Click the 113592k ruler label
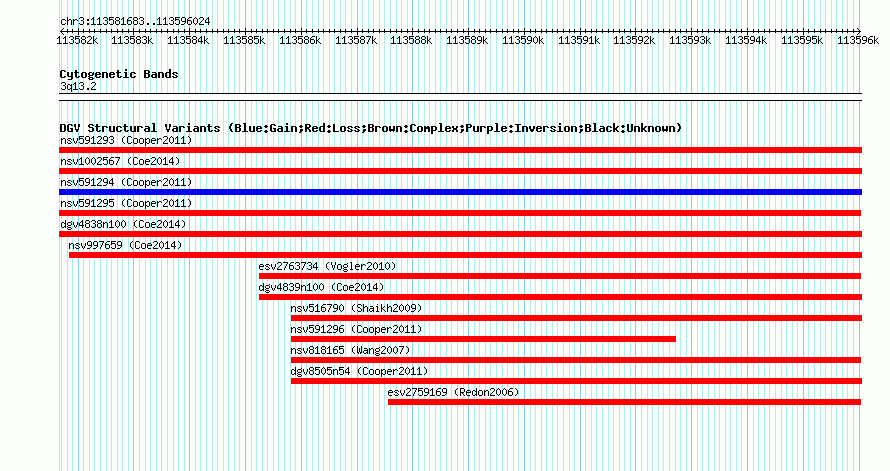890x471 pixels. (634, 40)
